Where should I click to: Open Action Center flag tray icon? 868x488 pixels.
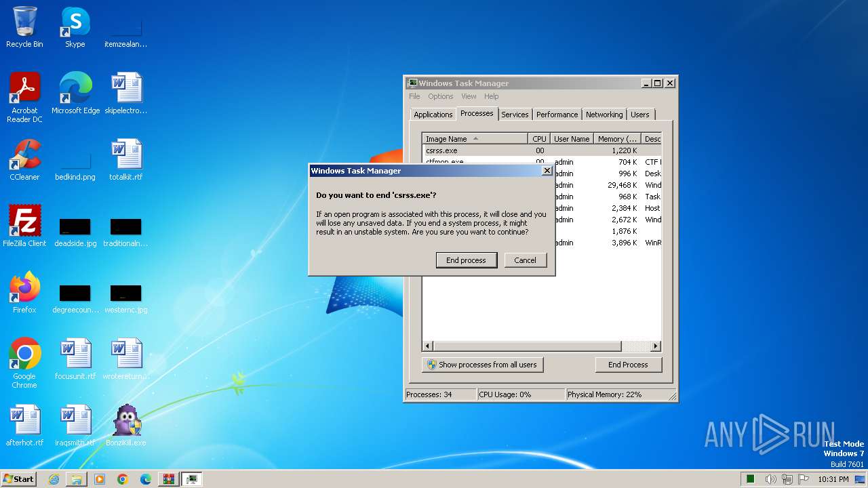coord(803,479)
